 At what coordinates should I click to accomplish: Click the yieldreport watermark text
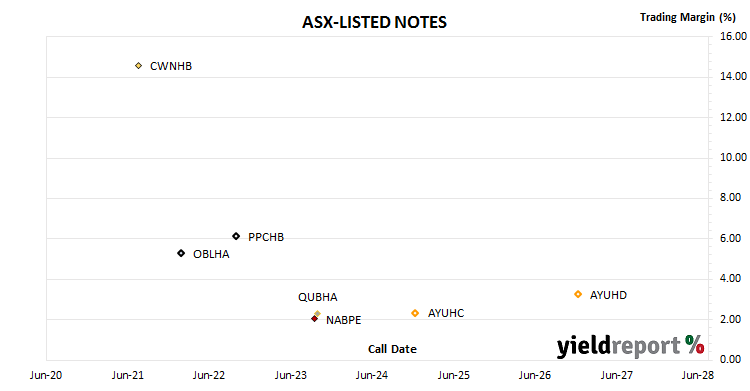(x=618, y=346)
